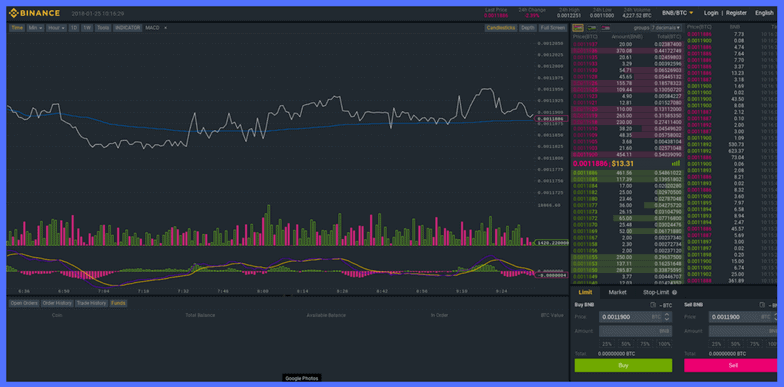Open chart Tools menu
The height and width of the screenshot is (387, 784).
pyautogui.click(x=104, y=28)
